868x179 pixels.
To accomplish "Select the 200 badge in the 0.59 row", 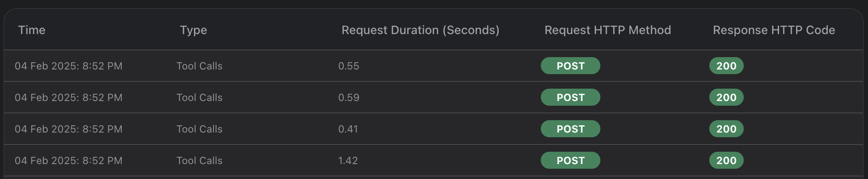I will [x=726, y=97].
